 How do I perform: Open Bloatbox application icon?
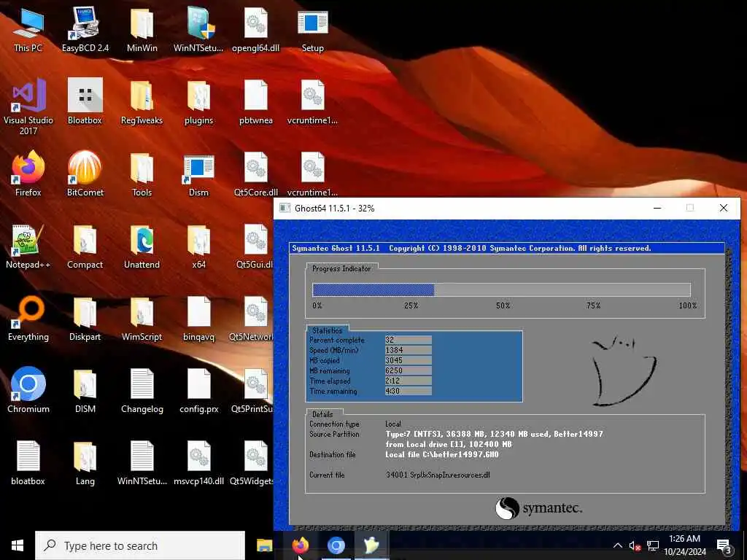coord(85,102)
